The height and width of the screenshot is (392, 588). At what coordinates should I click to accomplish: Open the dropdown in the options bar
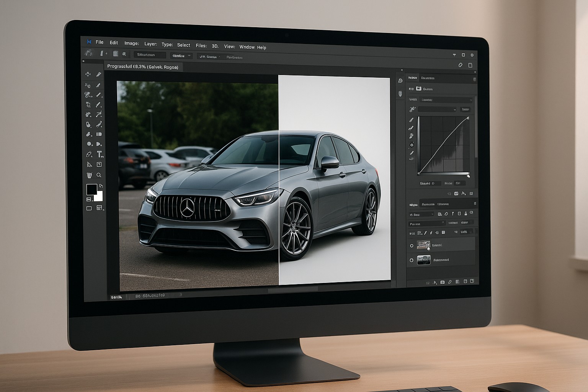182,56
